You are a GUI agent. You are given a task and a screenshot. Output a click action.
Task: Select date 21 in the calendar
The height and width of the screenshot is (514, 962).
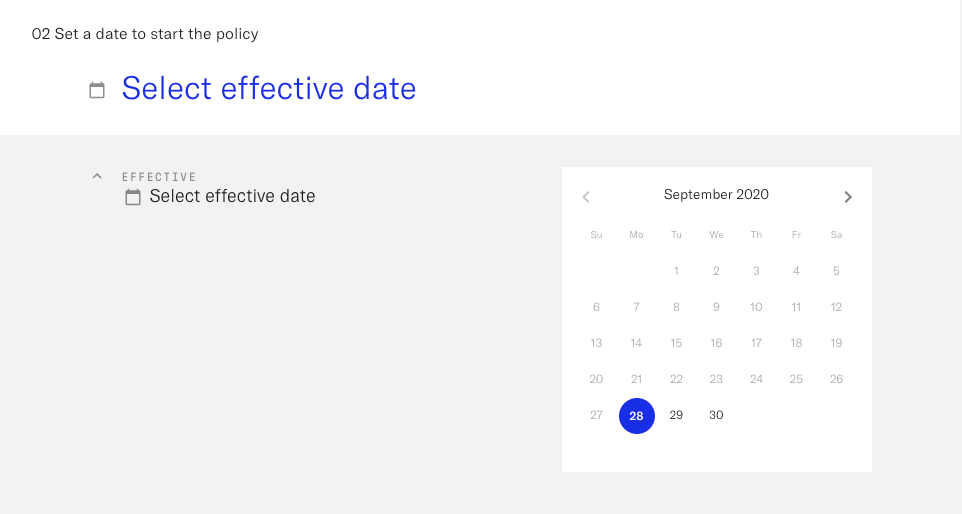636,379
